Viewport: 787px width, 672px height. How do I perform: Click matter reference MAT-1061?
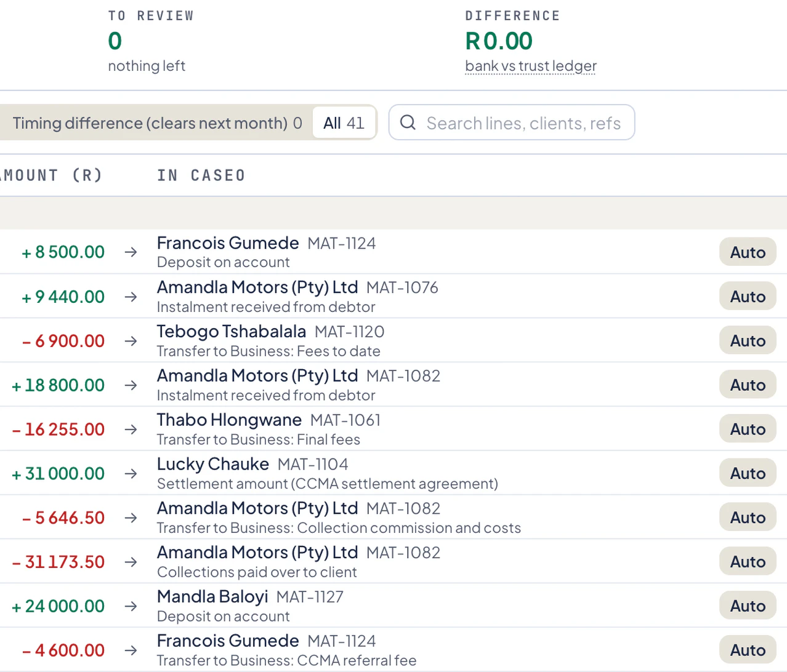coord(345,420)
